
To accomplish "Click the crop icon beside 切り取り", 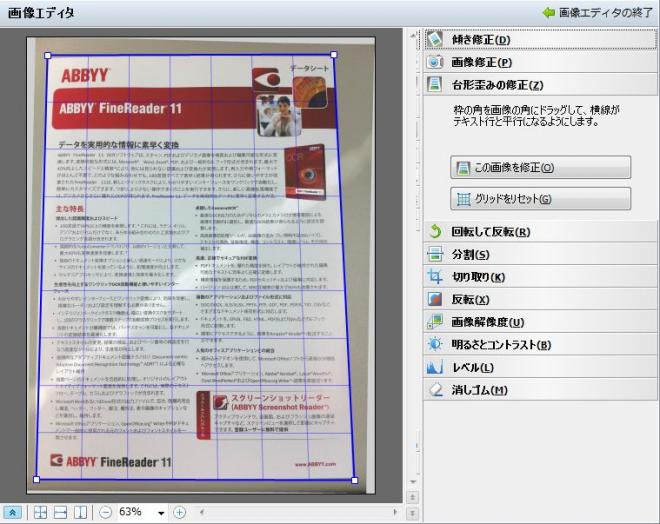I will coord(435,277).
